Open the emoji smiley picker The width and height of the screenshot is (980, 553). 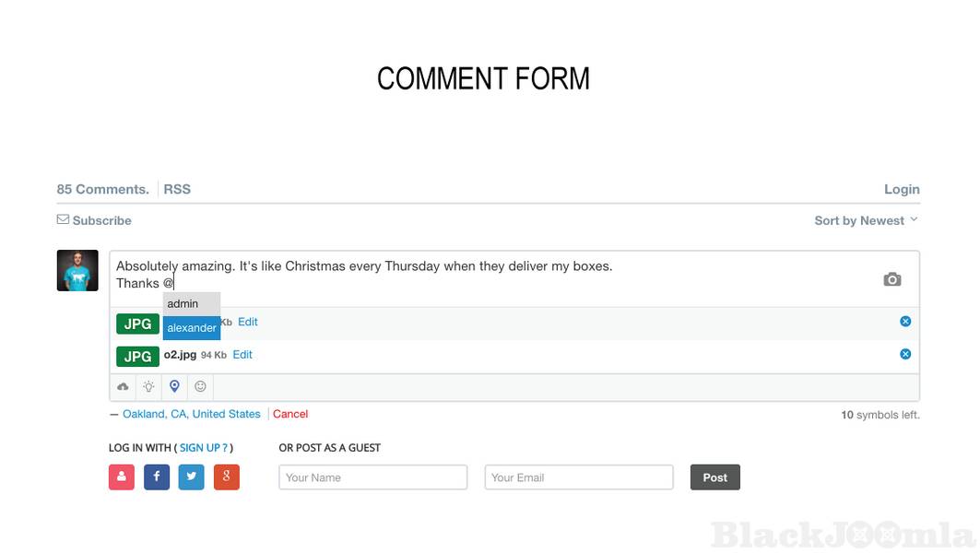coord(200,387)
